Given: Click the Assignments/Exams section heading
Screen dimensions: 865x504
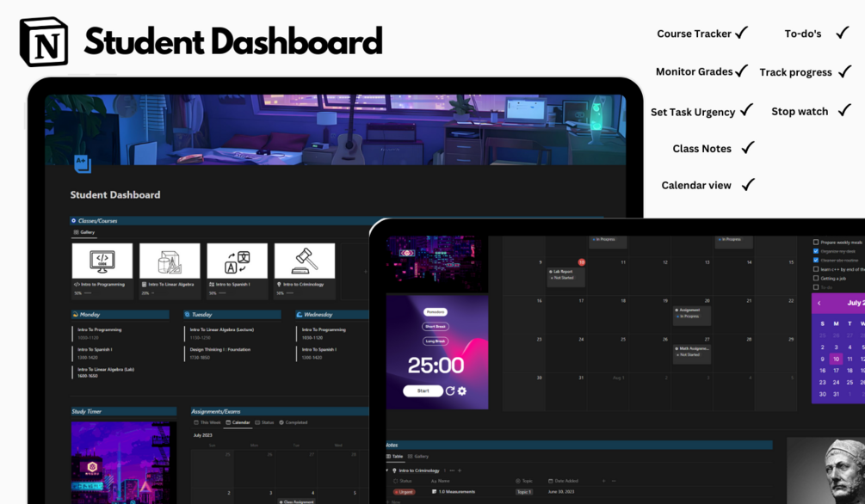Looking at the screenshot, I should [216, 411].
